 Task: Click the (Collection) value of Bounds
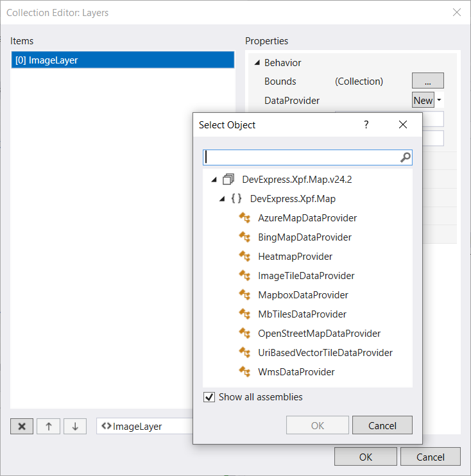359,81
